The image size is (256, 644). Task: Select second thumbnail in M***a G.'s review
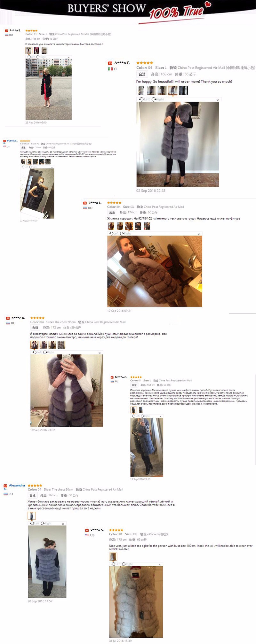(x=141, y=410)
